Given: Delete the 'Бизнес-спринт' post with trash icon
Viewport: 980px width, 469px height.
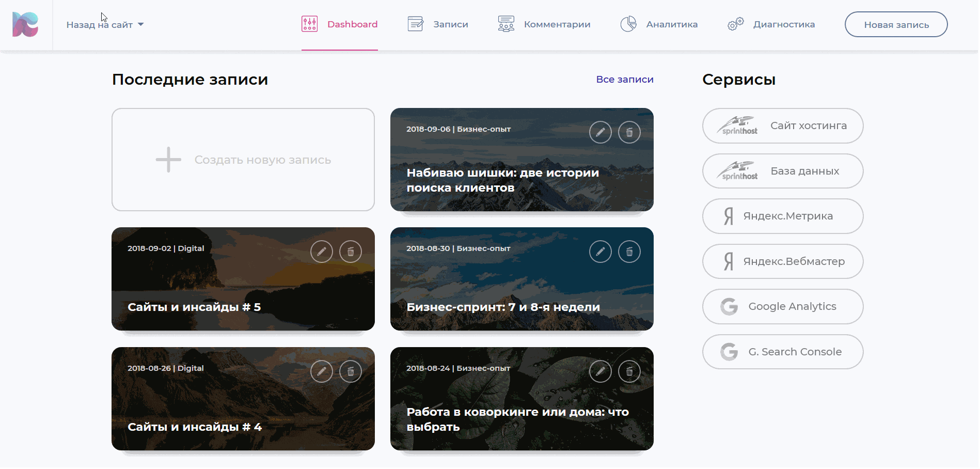Looking at the screenshot, I should pyautogui.click(x=629, y=252).
